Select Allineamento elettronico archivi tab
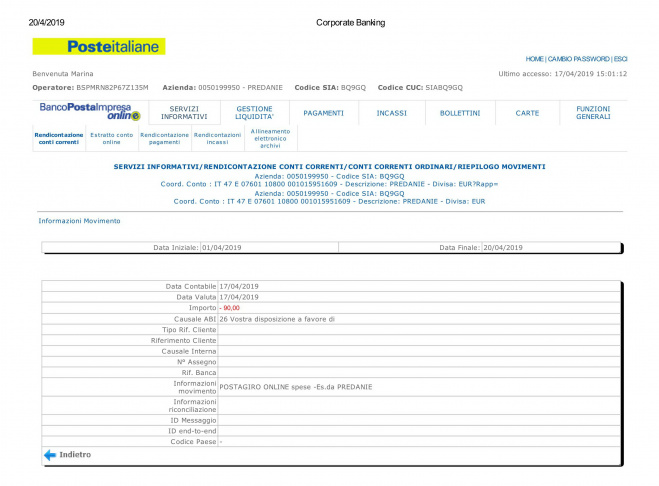 [270, 139]
